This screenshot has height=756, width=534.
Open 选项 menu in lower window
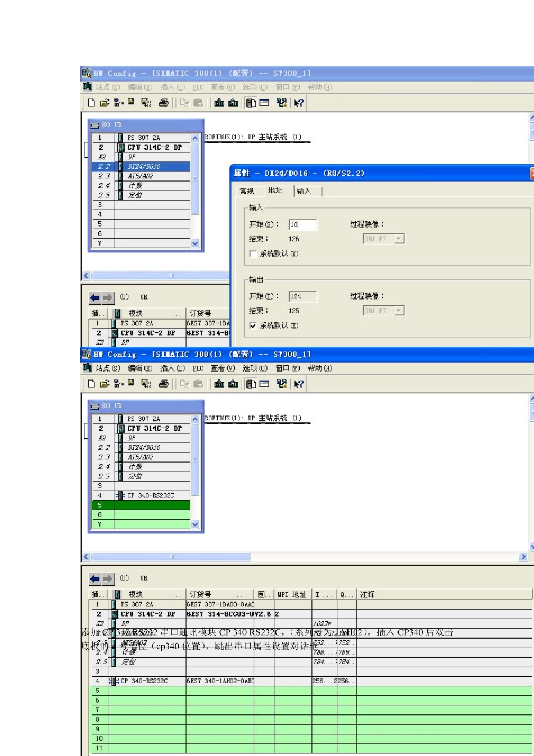point(255,369)
